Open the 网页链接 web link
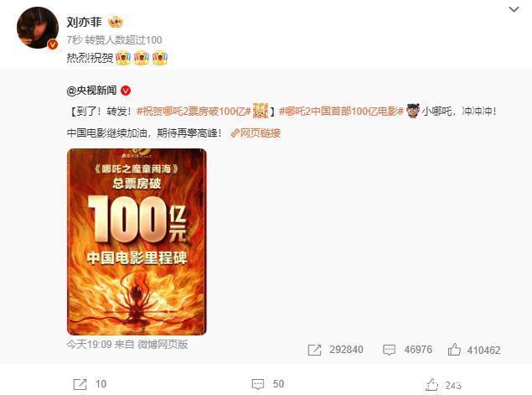The height and width of the screenshot is (395, 532). (256, 133)
